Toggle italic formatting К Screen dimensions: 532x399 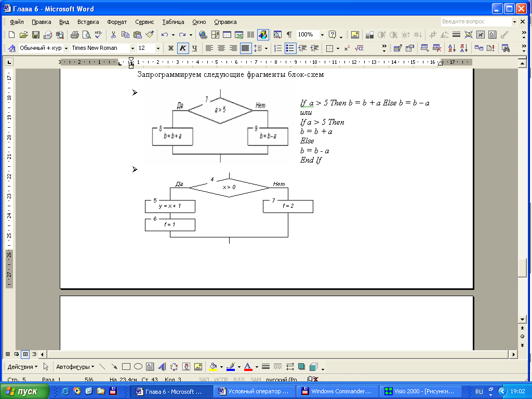[x=182, y=48]
